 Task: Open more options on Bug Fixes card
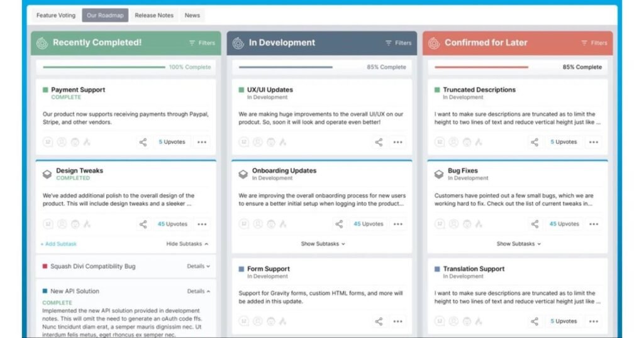pos(594,224)
